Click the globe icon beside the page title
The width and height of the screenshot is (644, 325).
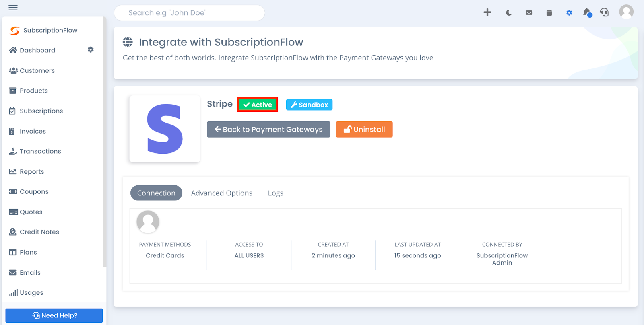pos(128,42)
